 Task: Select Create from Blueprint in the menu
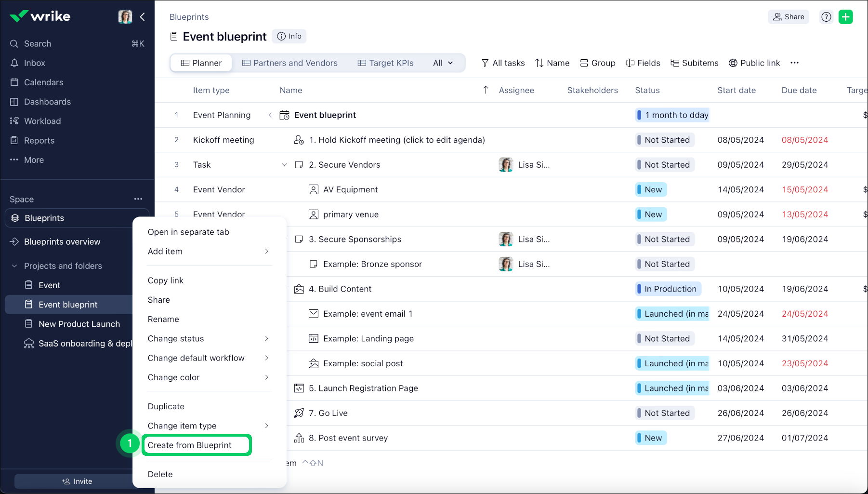(190, 445)
